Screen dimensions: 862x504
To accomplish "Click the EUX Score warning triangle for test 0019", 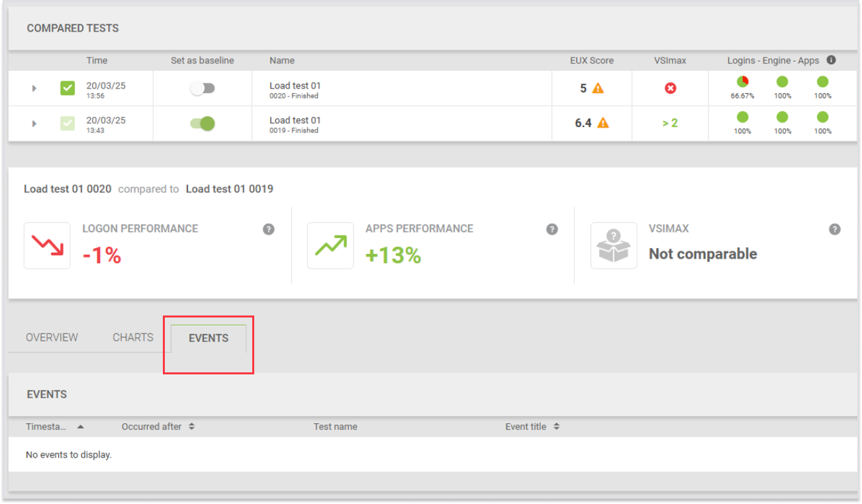I will tap(602, 122).
